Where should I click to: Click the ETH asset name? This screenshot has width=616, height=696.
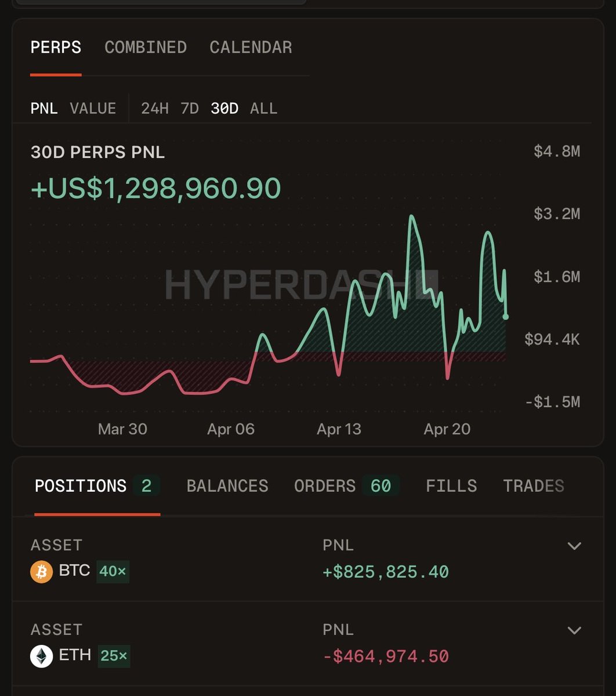click(75, 655)
